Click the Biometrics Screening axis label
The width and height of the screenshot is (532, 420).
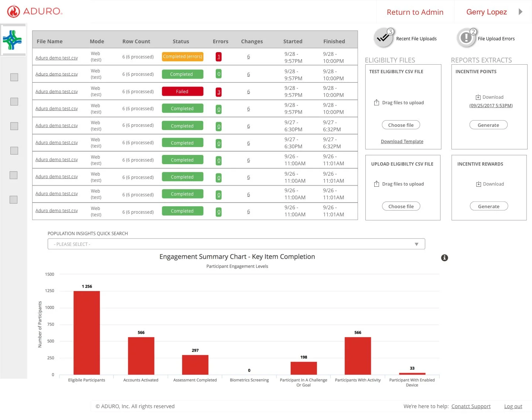[249, 380]
